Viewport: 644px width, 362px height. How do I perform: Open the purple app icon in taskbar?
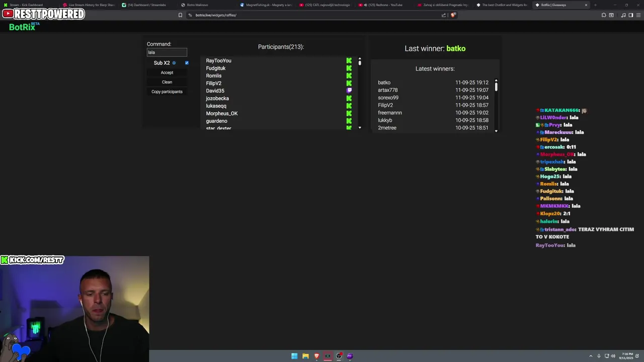pyautogui.click(x=350, y=356)
